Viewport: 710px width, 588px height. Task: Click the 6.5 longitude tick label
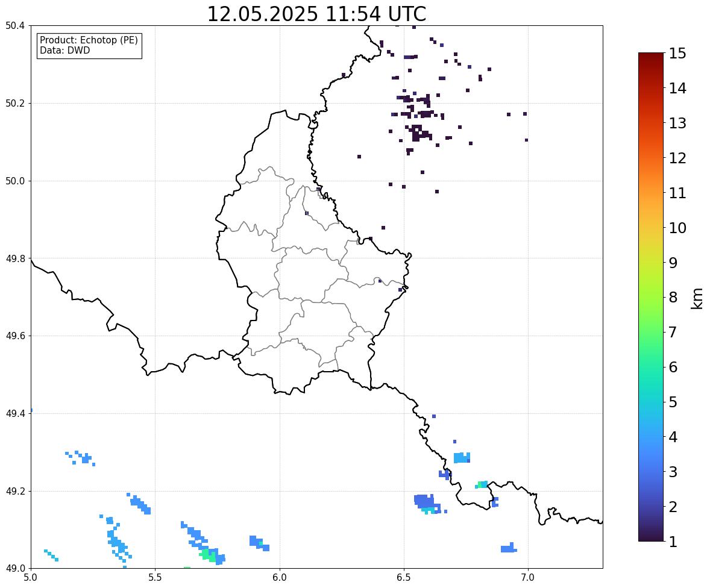click(404, 578)
